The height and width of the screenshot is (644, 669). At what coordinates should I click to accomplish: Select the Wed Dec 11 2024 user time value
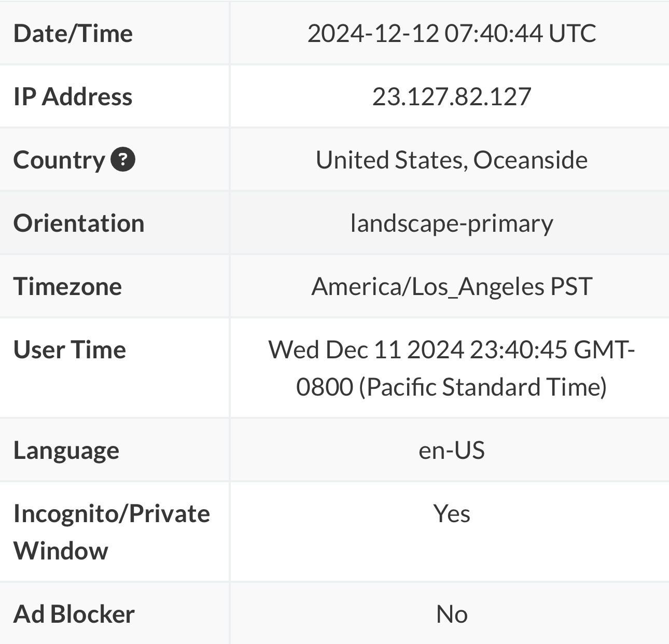pyautogui.click(x=451, y=368)
